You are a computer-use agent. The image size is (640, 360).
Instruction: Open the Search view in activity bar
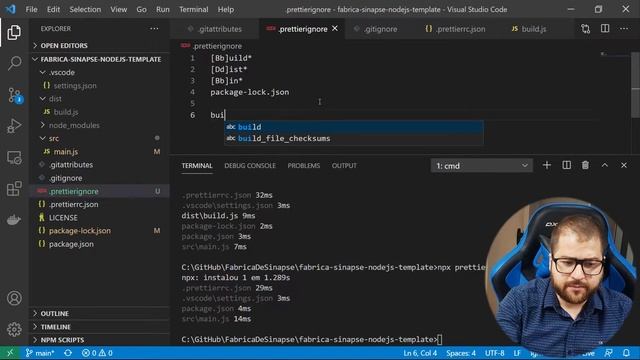click(x=14, y=63)
